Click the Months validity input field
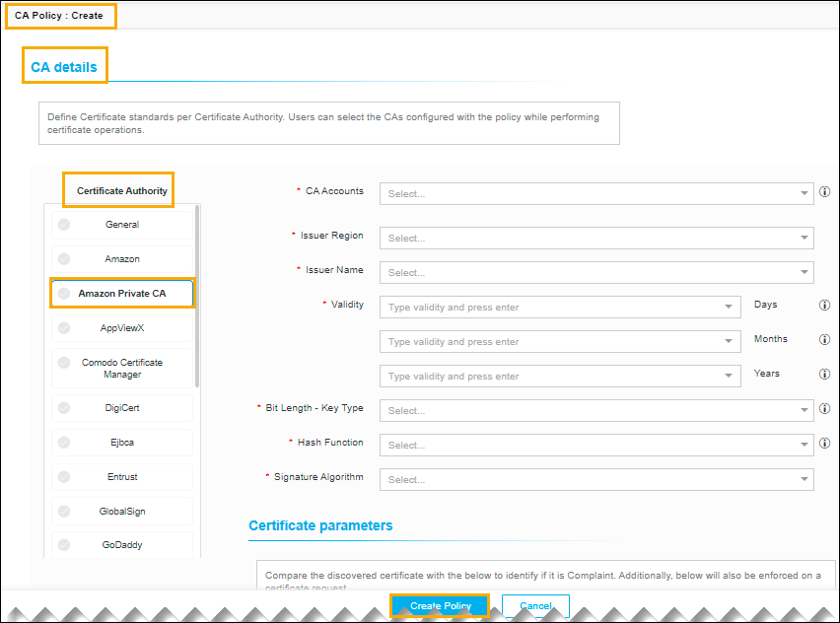The width and height of the screenshot is (840, 623). tap(560, 342)
